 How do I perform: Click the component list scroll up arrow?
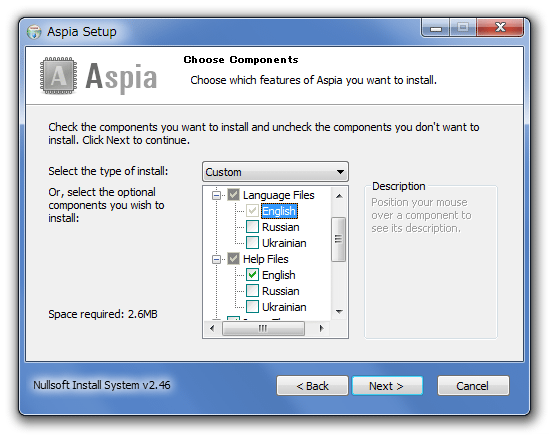[x=339, y=196]
